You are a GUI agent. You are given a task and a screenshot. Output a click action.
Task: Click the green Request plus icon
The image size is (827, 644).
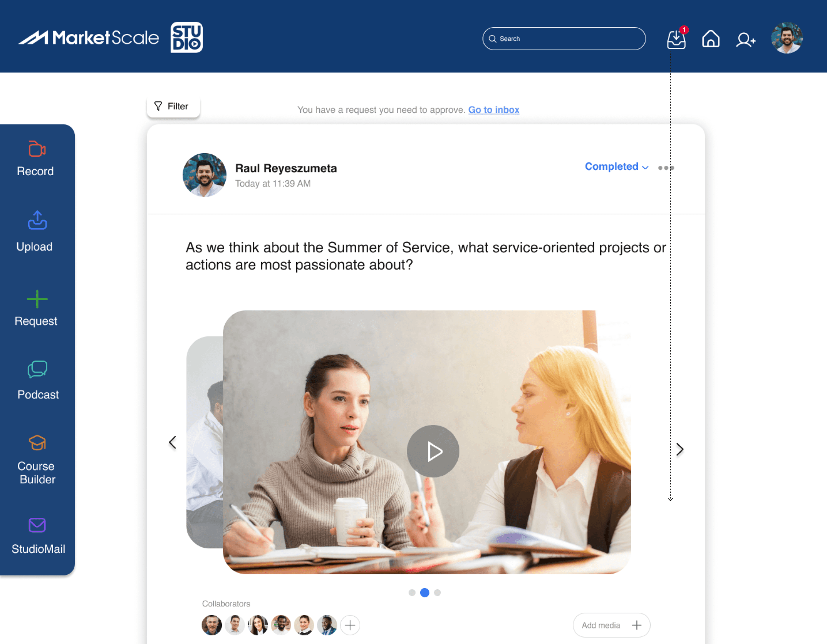click(x=37, y=299)
